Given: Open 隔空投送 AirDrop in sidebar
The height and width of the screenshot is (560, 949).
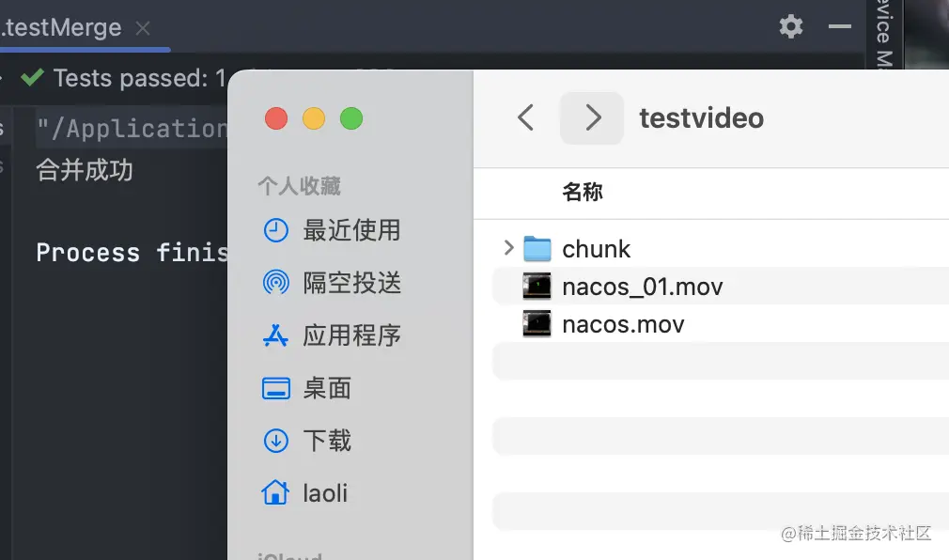Looking at the screenshot, I should [x=350, y=282].
